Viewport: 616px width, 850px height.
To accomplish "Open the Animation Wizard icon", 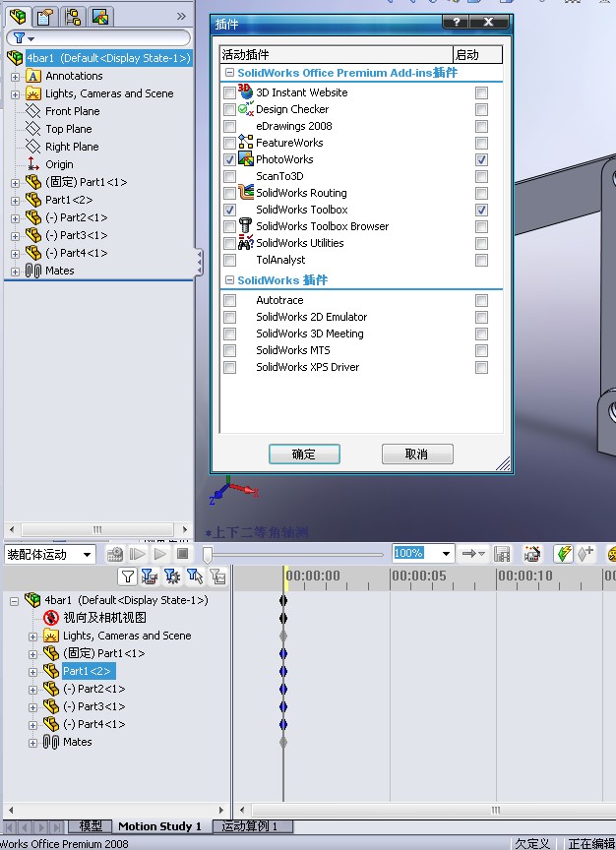I will 532,554.
